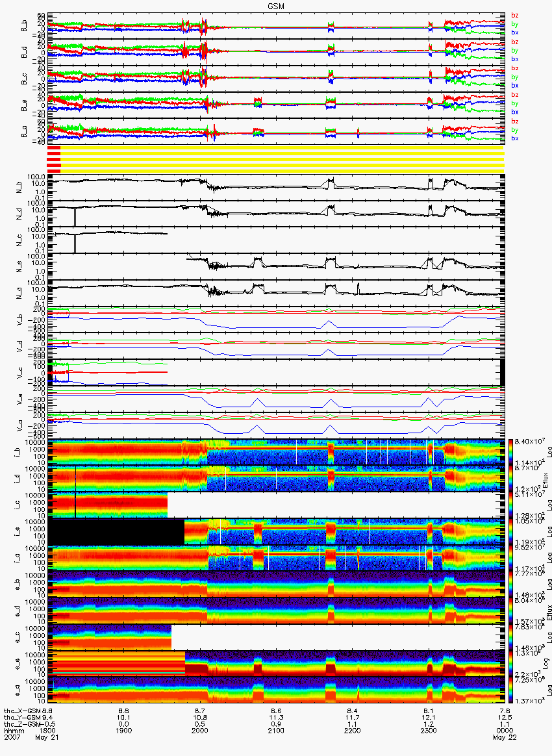Click the black data gap in i_e spectrogram
This screenshot has width=552, height=756.
point(117,532)
